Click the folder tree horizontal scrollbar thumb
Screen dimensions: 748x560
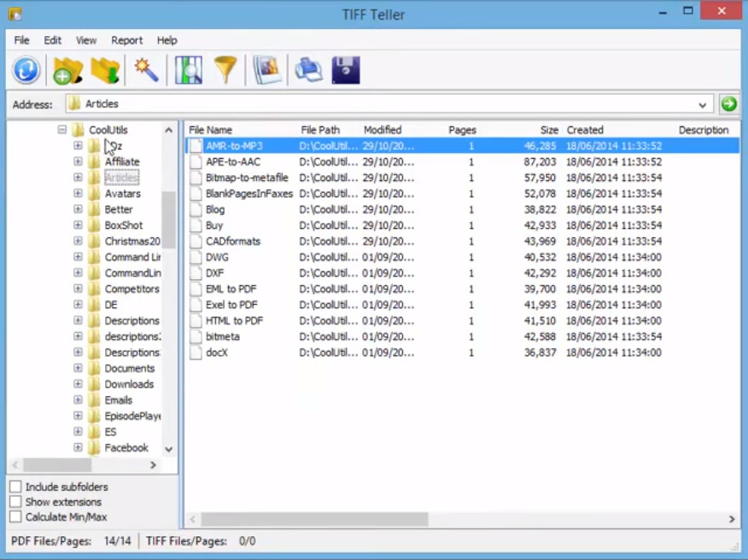pyautogui.click(x=57, y=464)
